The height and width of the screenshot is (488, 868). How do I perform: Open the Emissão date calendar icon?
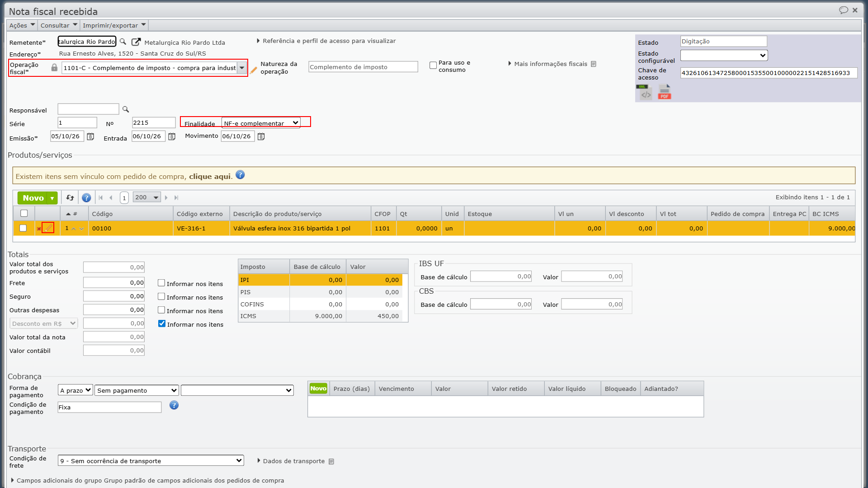(x=90, y=136)
